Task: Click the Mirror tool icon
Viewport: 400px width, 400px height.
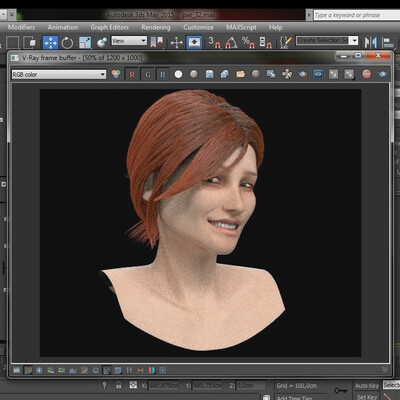Action: point(370,42)
